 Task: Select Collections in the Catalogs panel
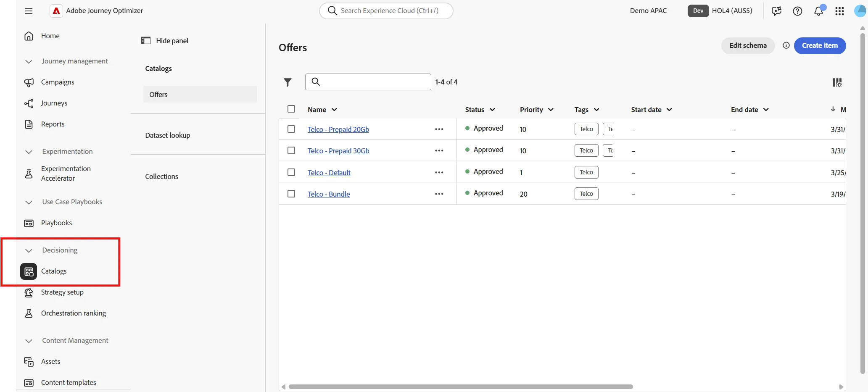(x=161, y=176)
